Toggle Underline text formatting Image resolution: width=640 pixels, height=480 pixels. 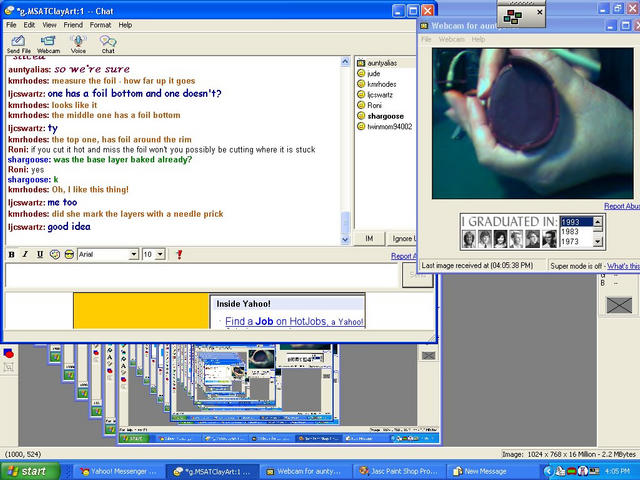click(x=40, y=254)
